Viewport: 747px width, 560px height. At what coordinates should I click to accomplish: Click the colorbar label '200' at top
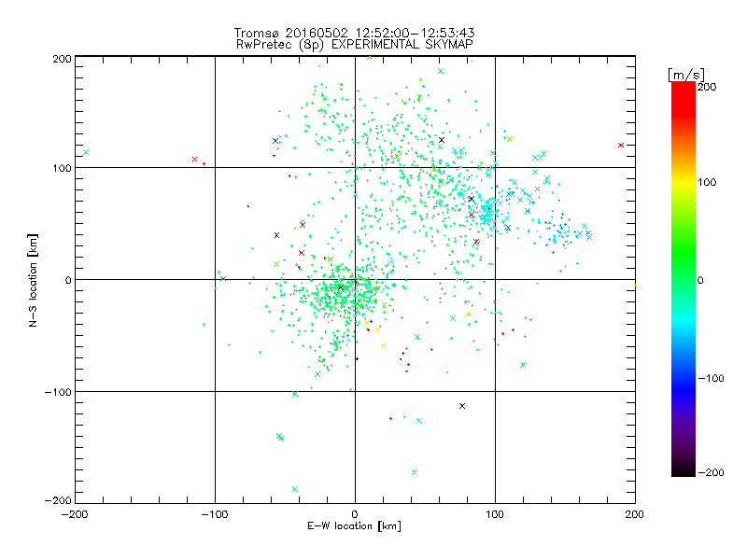click(x=707, y=87)
